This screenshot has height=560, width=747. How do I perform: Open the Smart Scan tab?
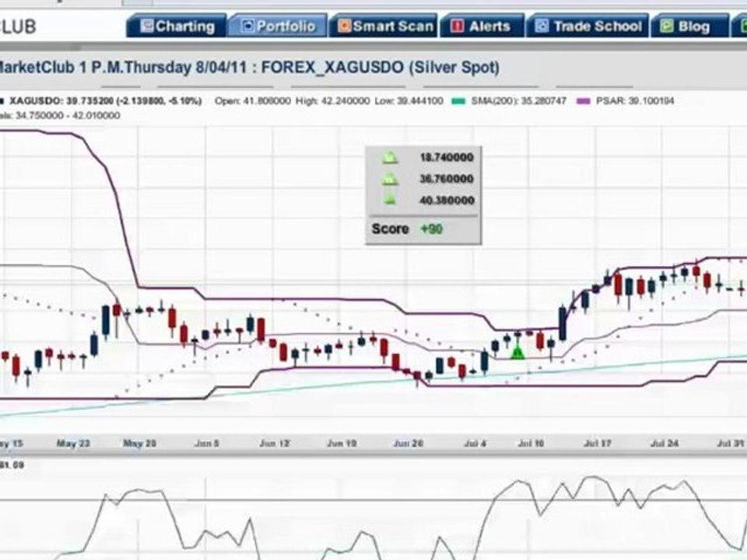tap(384, 26)
